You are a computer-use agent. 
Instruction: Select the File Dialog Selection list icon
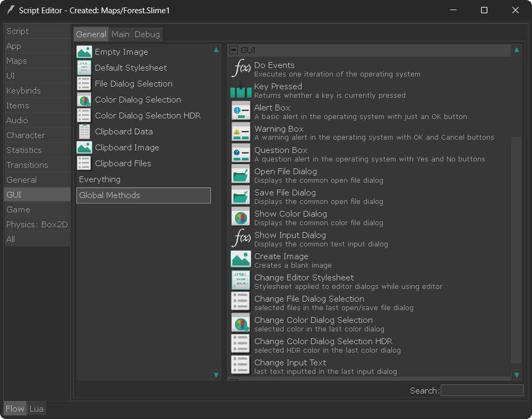click(x=84, y=84)
